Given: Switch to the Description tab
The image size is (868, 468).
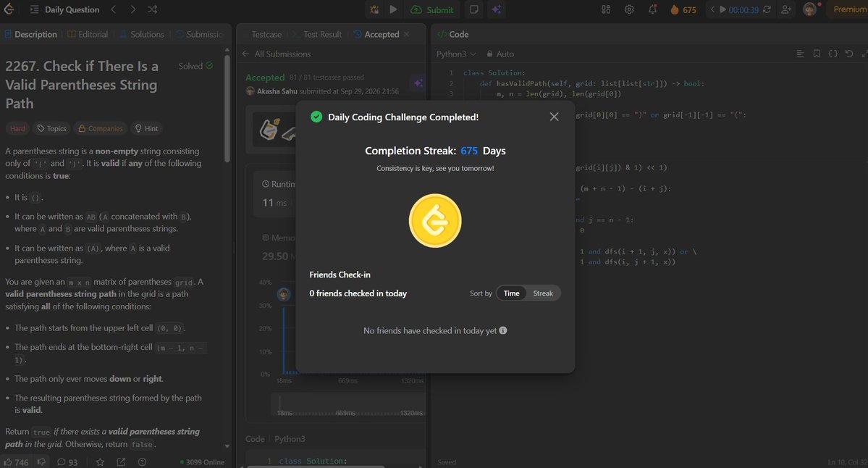Looking at the screenshot, I should pyautogui.click(x=31, y=34).
